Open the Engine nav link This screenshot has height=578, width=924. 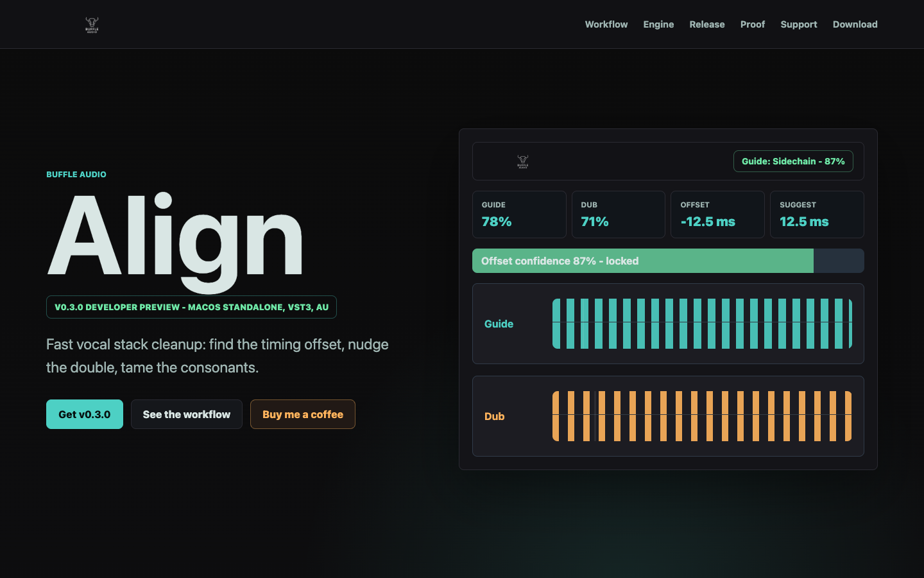pos(658,24)
